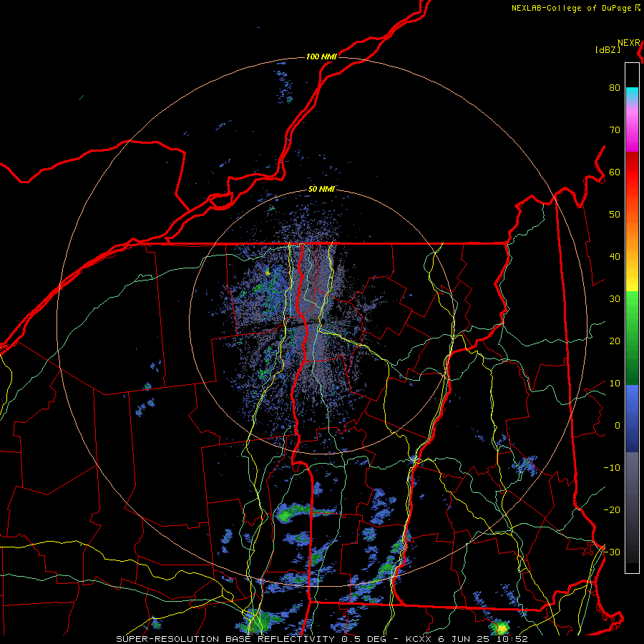Click the cyan top segment of color bar
Screen dimensions: 644x644
(632, 94)
